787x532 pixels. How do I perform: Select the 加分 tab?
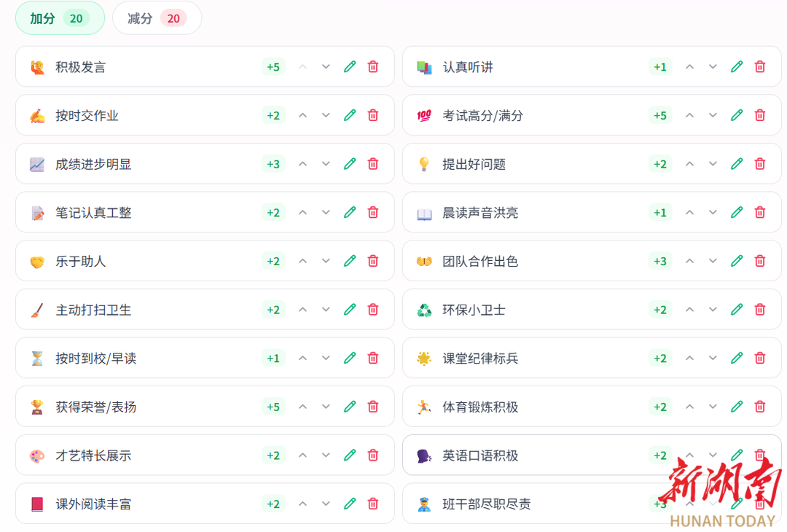60,18
